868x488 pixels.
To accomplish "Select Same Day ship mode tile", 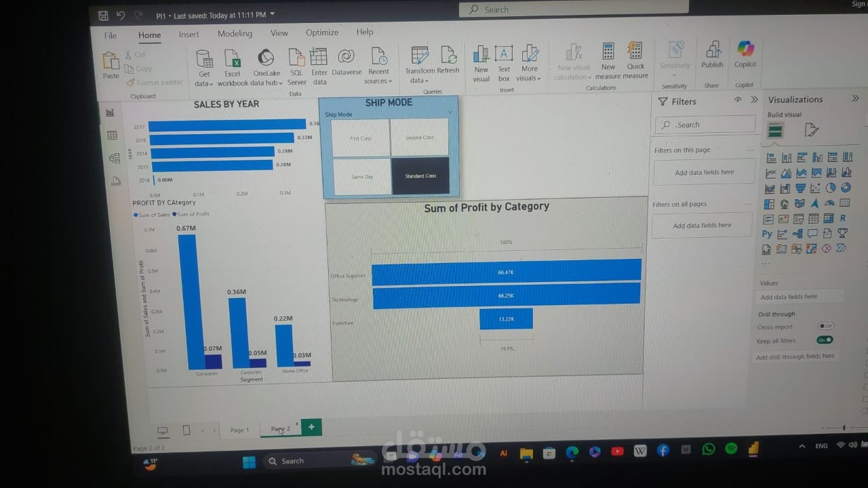I will click(x=362, y=177).
